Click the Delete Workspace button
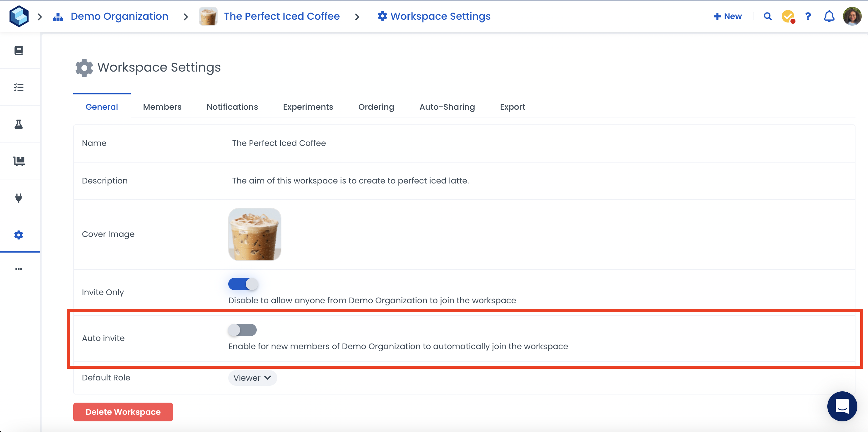 [x=123, y=412]
